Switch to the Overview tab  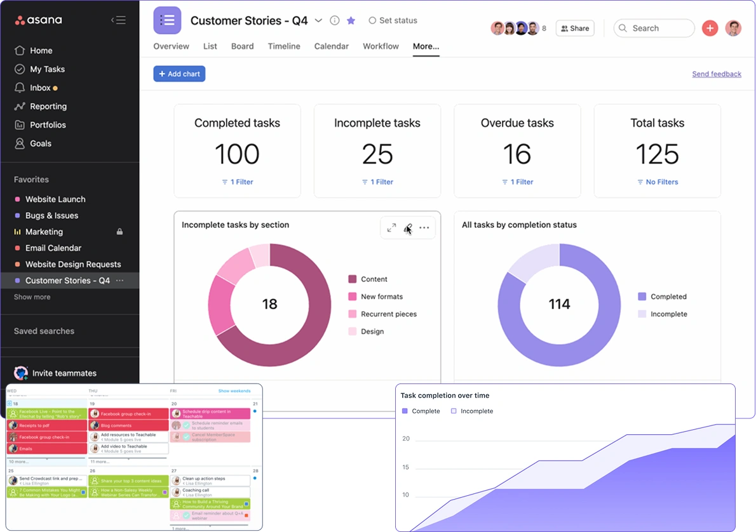tap(171, 46)
